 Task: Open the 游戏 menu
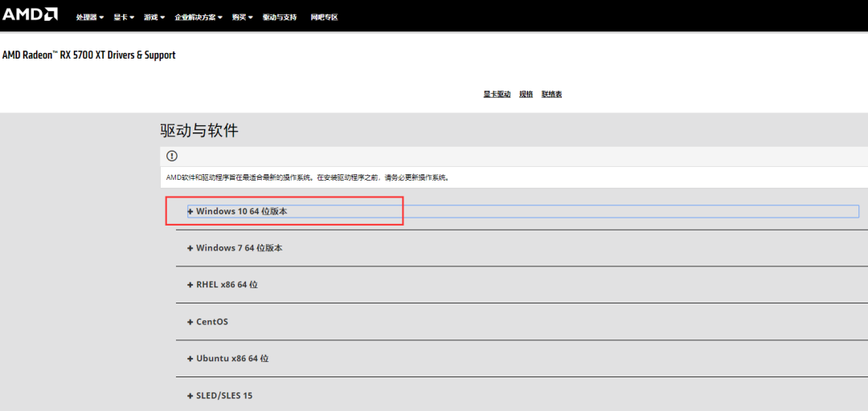coord(154,17)
